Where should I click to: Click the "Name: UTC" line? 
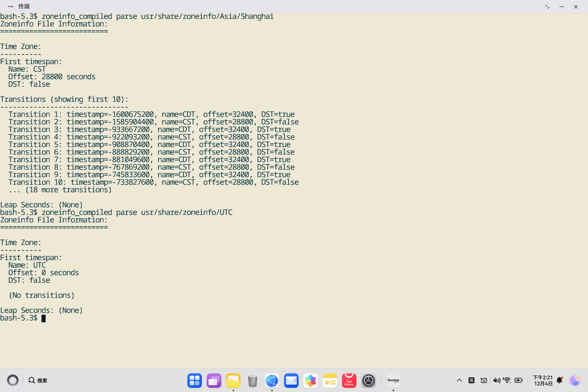point(27,265)
